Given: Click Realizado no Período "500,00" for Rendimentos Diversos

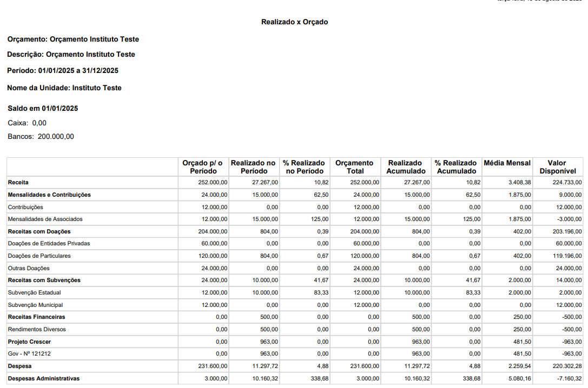Looking at the screenshot, I should pos(269,329).
